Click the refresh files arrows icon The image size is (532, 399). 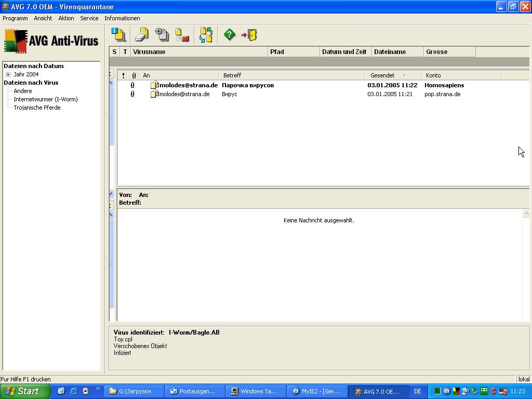pyautogui.click(x=206, y=35)
